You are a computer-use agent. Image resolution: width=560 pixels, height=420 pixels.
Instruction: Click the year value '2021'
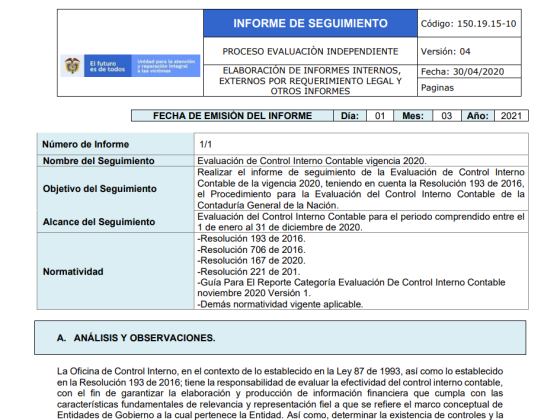[511, 116]
